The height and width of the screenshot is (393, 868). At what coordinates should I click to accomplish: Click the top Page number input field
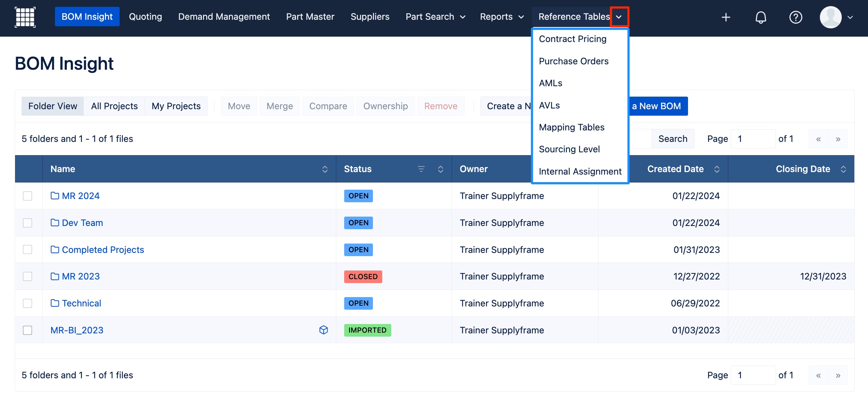(x=753, y=139)
